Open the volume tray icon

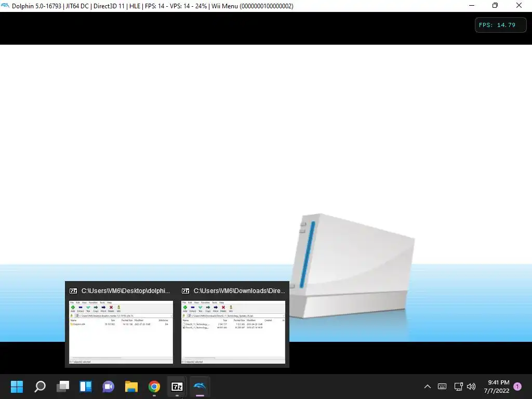pyautogui.click(x=471, y=386)
